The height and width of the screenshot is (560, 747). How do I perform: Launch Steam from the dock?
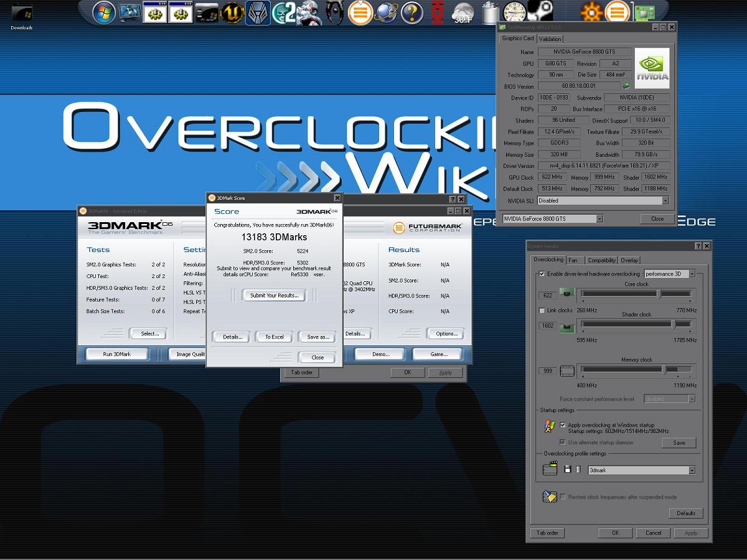pyautogui.click(x=540, y=11)
